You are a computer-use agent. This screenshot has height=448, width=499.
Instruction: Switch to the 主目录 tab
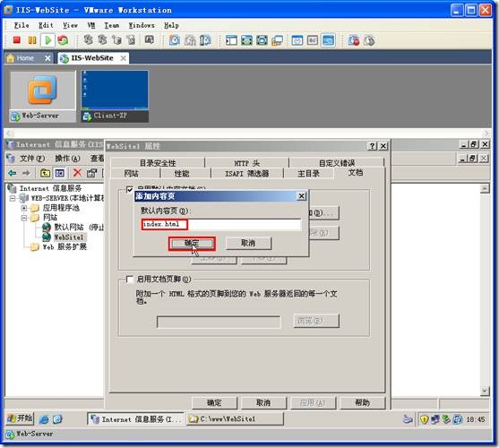click(308, 174)
